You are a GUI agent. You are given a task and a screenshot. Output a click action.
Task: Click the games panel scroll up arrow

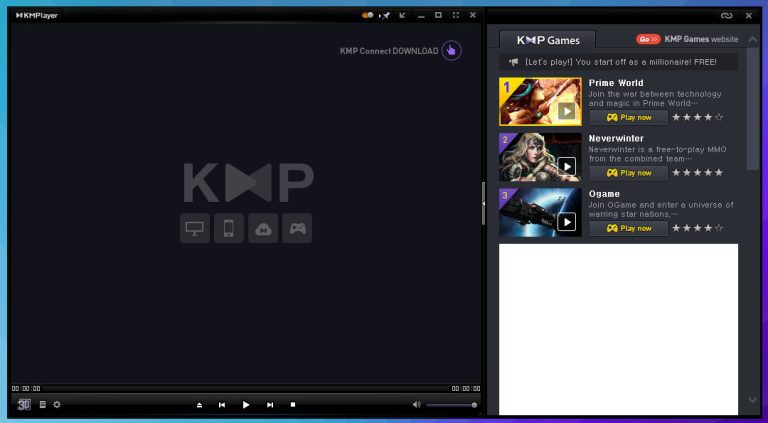point(753,40)
